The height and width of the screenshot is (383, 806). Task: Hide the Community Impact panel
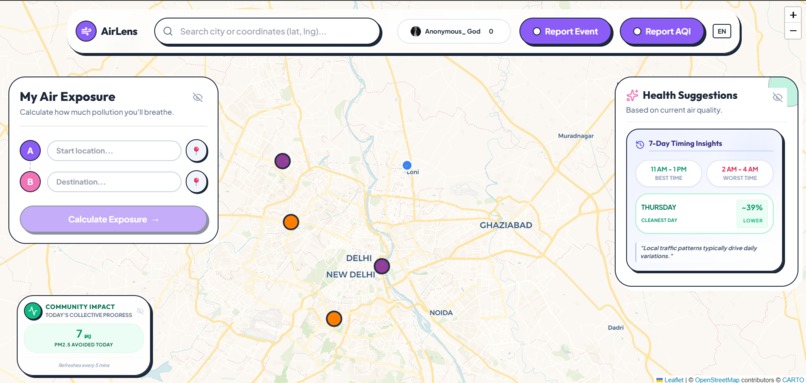click(140, 311)
